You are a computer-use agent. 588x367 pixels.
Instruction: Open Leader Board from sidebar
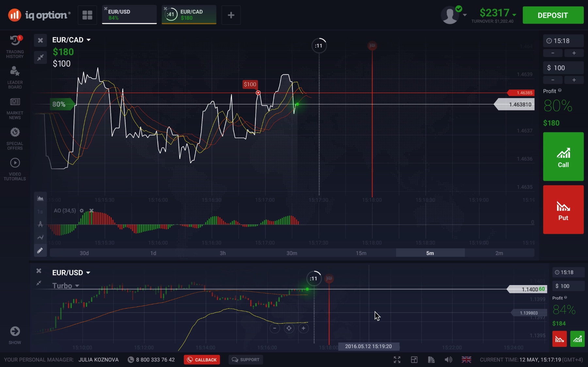15,77
